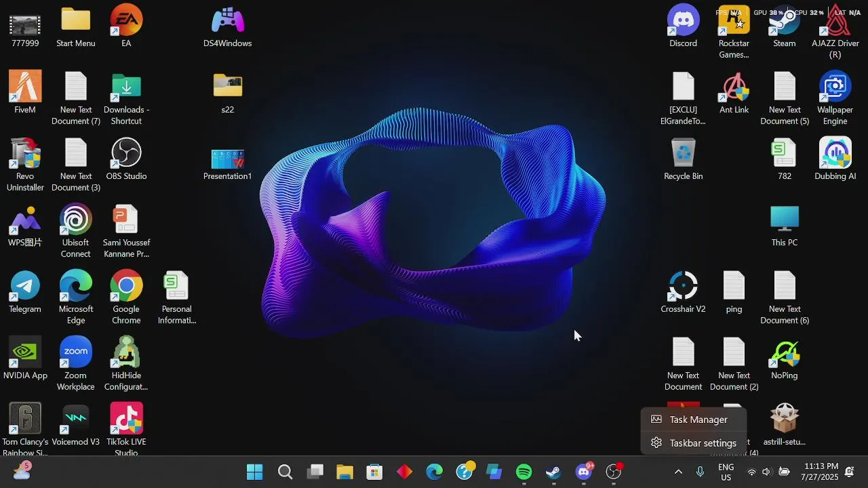Select the Crosshair V2 shortcut
This screenshot has height=488, width=868.
pos(683,292)
